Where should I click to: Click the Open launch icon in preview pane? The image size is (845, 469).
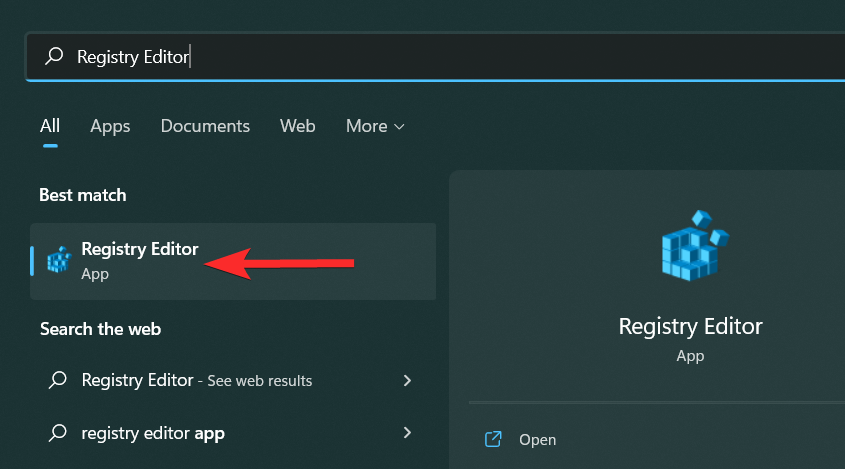(x=493, y=439)
